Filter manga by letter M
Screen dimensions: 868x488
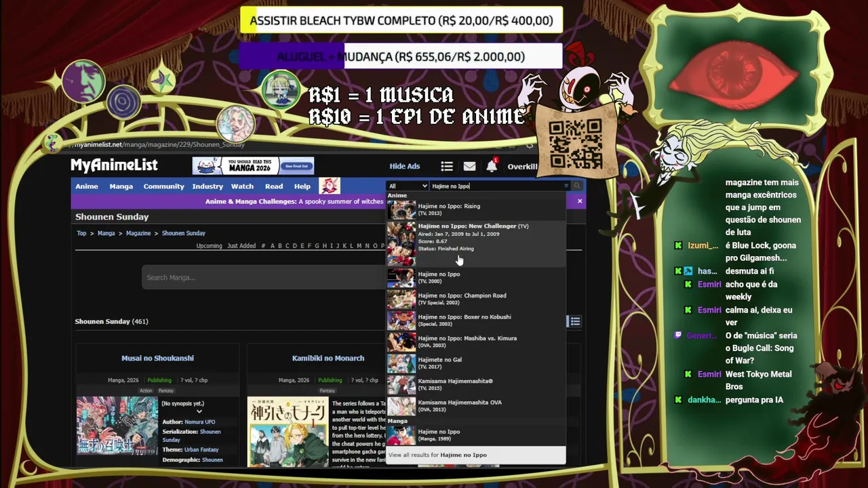click(x=359, y=246)
